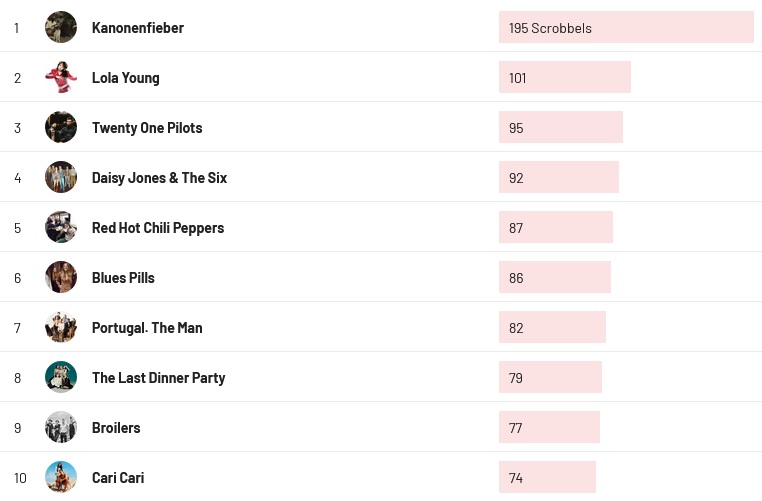
Task: Open the Broilers artist name link
Action: (x=116, y=428)
